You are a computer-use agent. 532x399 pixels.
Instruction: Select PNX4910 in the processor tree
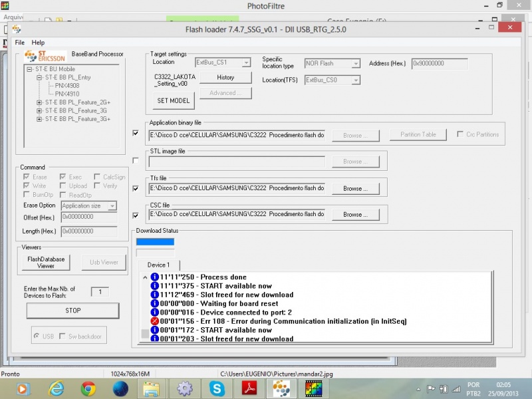(x=67, y=94)
